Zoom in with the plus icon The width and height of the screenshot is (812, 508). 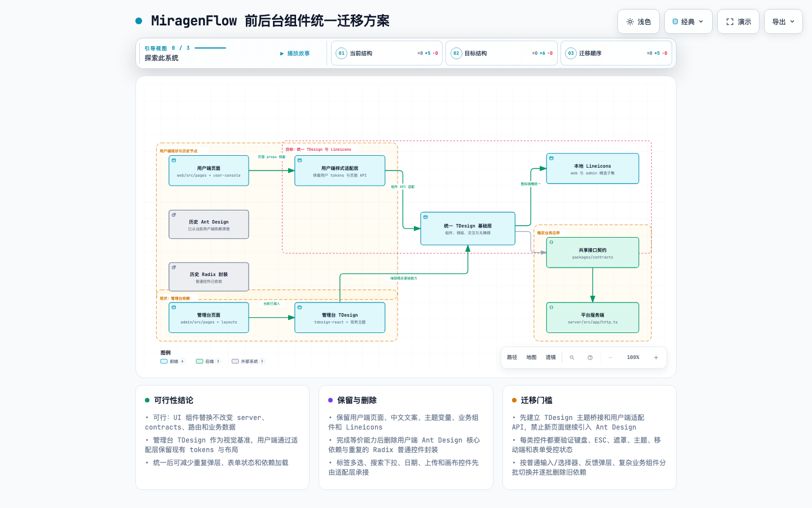(656, 357)
